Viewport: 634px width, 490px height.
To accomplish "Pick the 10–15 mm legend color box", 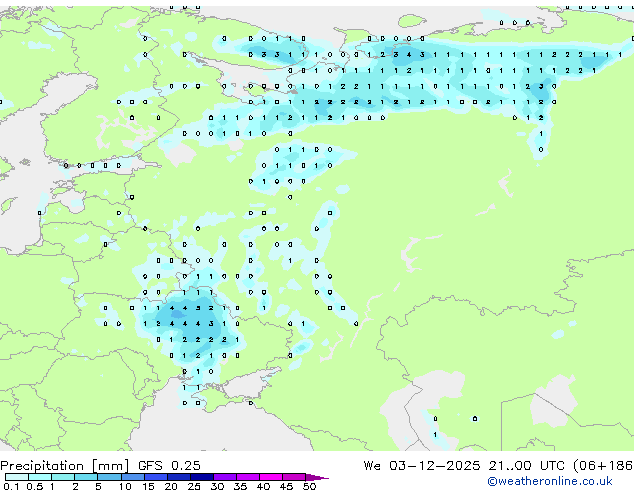I will (x=133, y=477).
